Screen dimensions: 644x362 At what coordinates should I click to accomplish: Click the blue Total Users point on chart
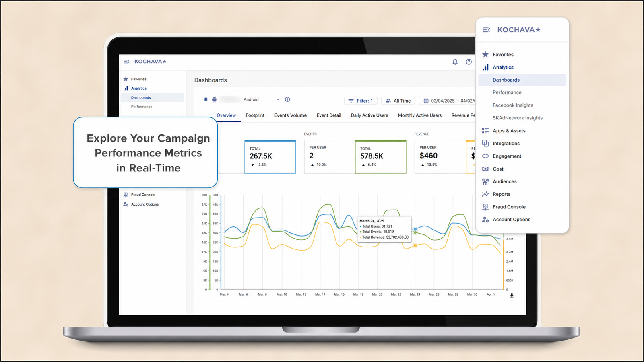[415, 229]
